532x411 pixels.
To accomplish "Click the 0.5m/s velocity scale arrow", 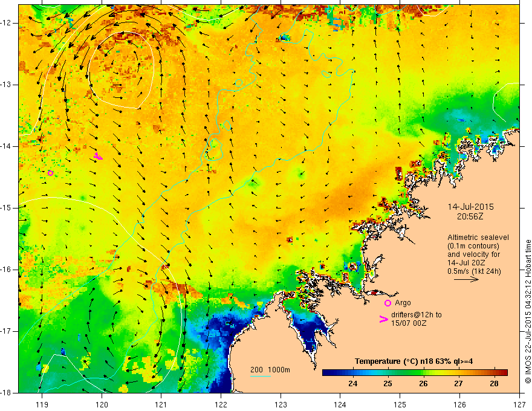I will point(466,279).
